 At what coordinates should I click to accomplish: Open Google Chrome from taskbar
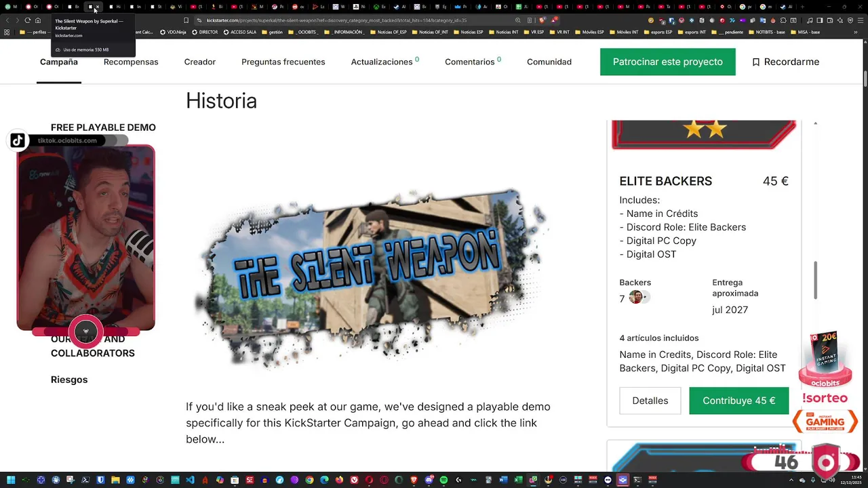(x=309, y=480)
